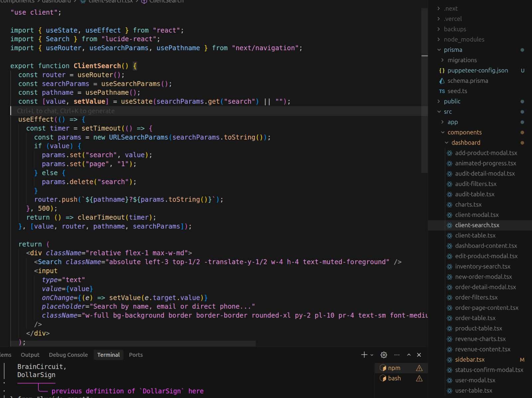The height and width of the screenshot is (398, 532).
Task: Open the new terminal profile dropdown arrow
Action: (372, 355)
